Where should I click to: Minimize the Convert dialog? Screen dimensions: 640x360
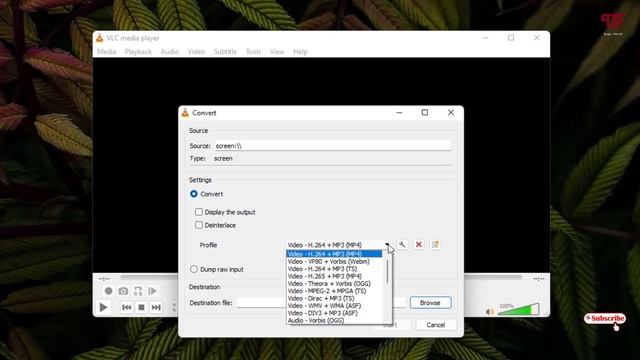[399, 112]
